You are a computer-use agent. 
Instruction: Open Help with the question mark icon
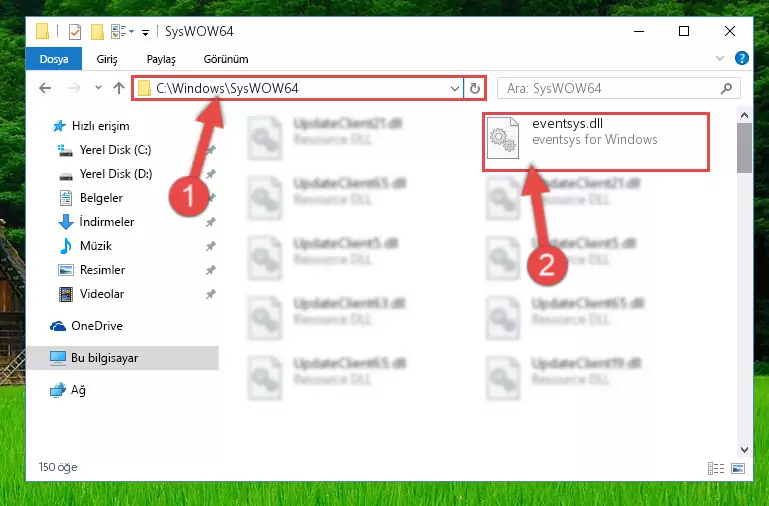[x=742, y=58]
